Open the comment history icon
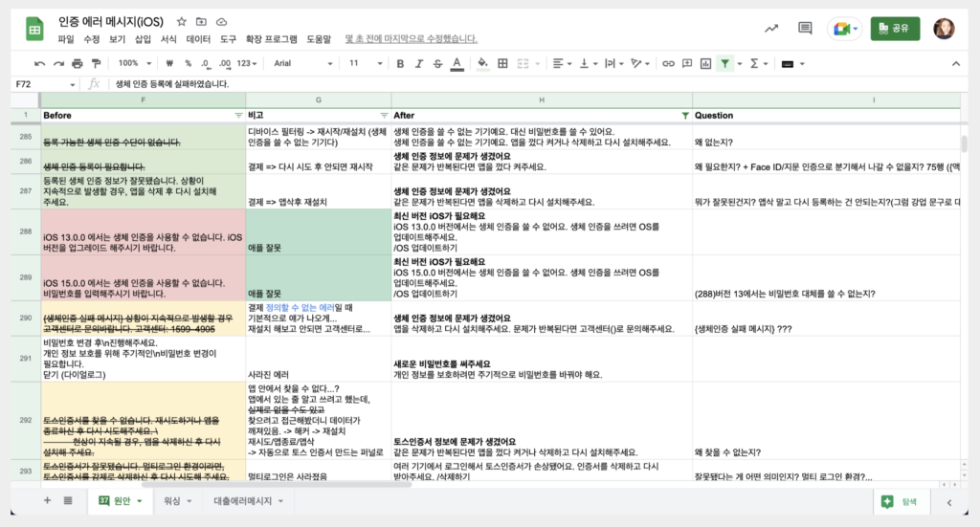Viewport: 980px width, 527px height. [x=805, y=28]
